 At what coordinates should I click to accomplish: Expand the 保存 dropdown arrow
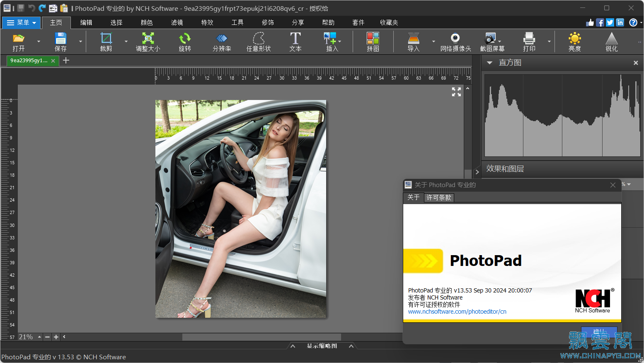(80, 41)
